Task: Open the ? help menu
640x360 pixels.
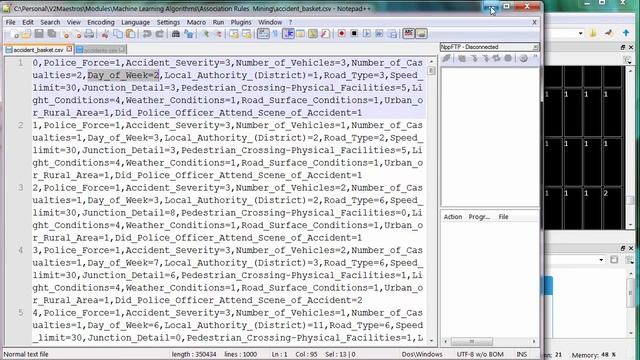Action: pos(291,22)
